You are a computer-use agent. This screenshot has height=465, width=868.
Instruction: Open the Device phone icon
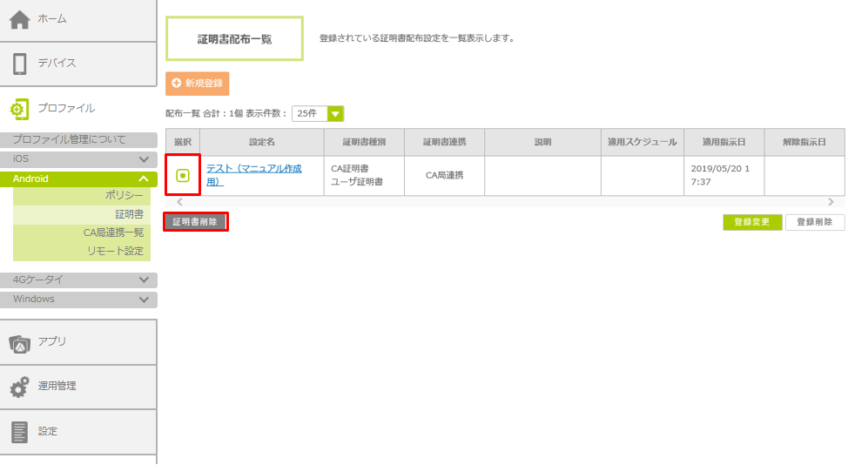(x=19, y=64)
